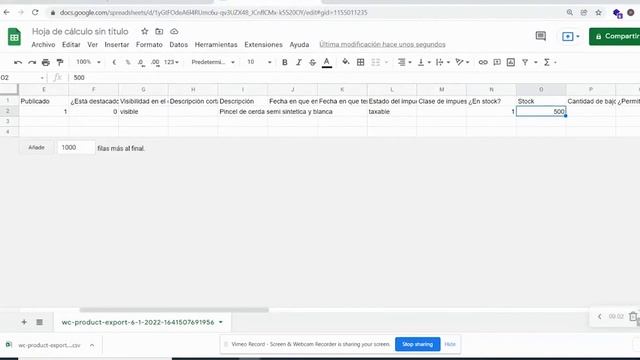This screenshot has width=640, height=360.
Task: Open the number format 123 dropdown
Action: [171, 62]
